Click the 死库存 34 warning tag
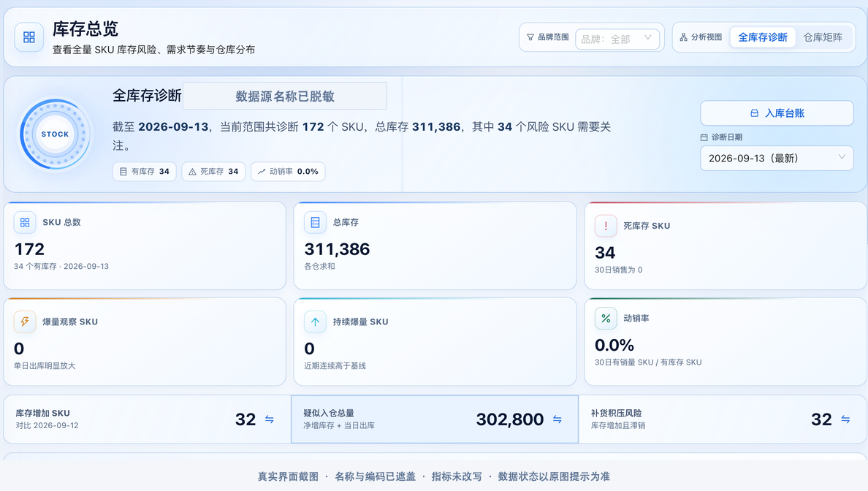Screen dimensions: 868x491 (213, 172)
